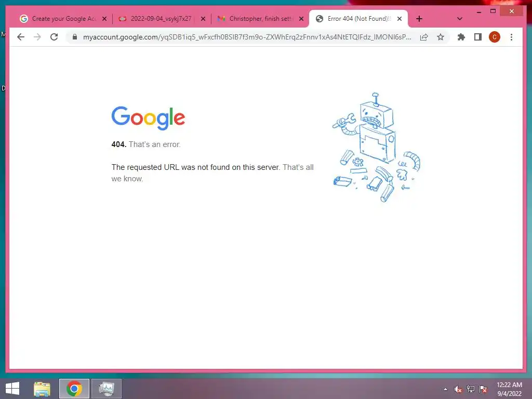
Task: Minimize the Chrome window
Action: click(x=478, y=11)
